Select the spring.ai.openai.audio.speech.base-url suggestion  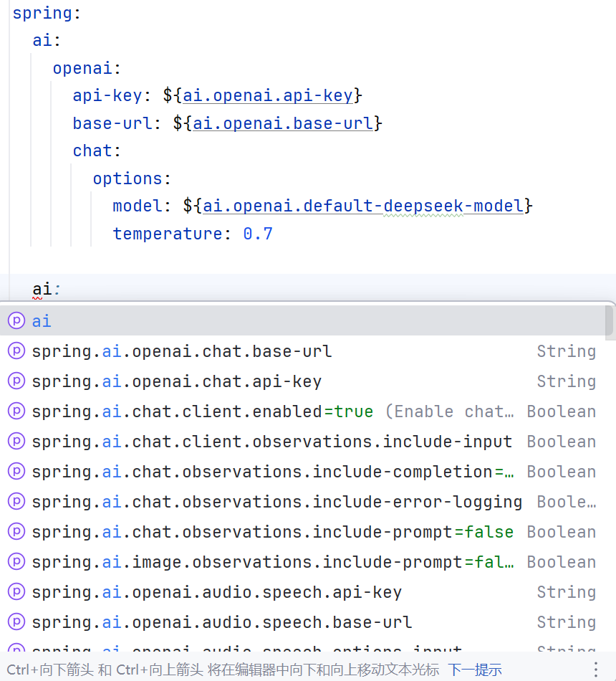point(302,622)
